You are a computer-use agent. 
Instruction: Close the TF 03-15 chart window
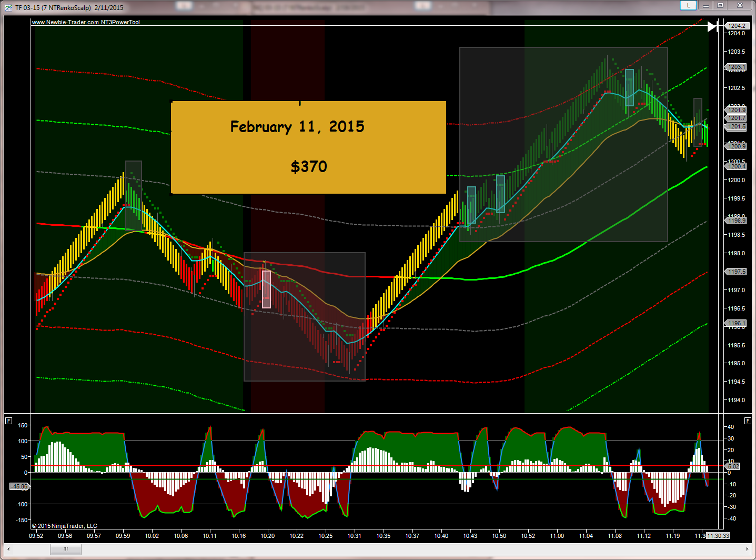click(x=740, y=6)
